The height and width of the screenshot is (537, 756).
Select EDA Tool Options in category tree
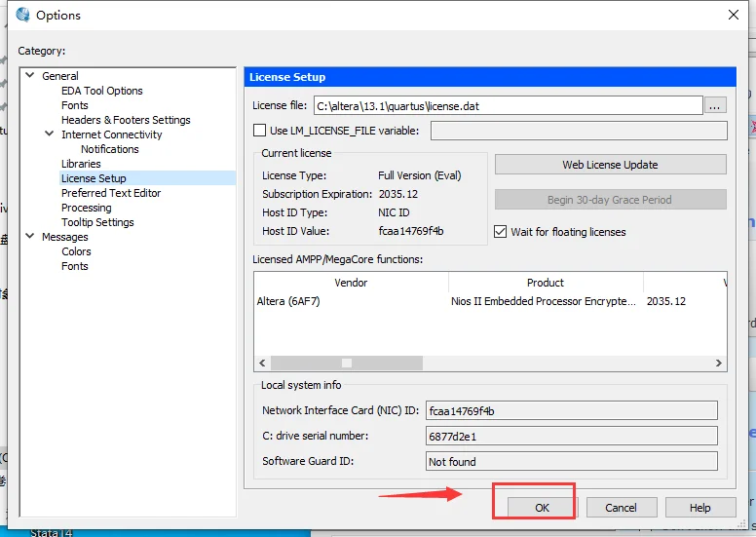click(101, 91)
